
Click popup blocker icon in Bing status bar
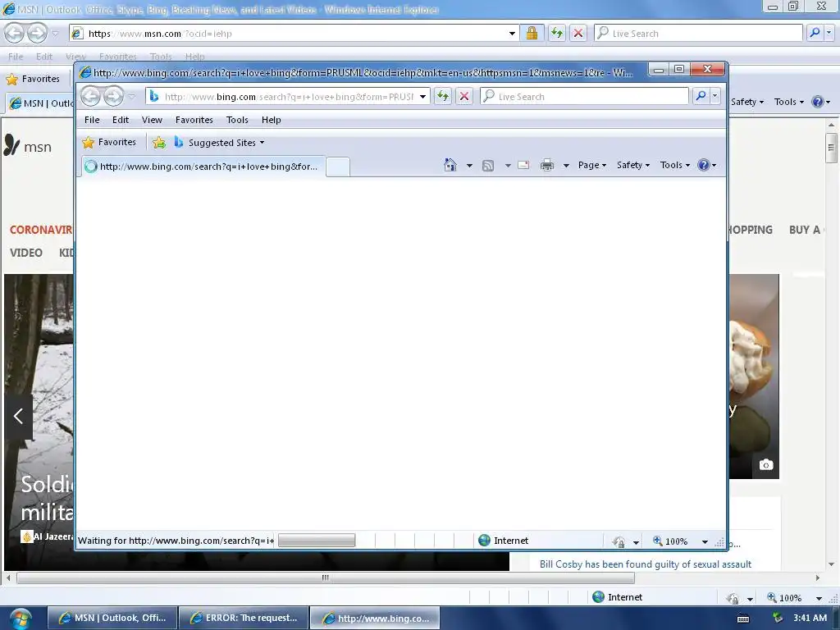pyautogui.click(x=619, y=541)
